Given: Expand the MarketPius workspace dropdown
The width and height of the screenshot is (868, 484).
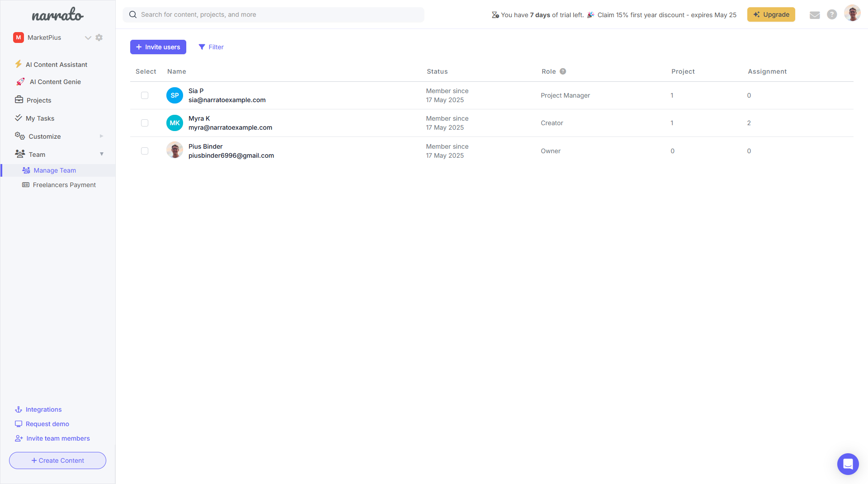Looking at the screenshot, I should [x=88, y=38].
